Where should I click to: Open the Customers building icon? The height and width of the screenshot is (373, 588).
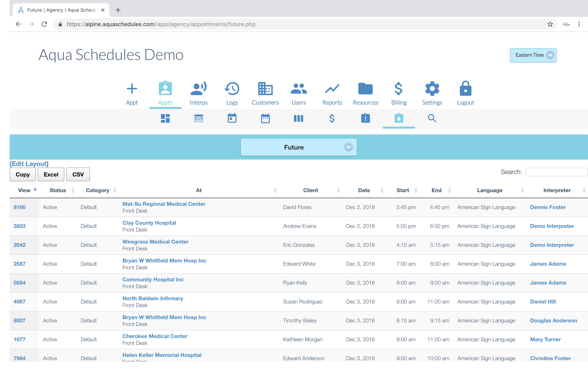coord(265,88)
